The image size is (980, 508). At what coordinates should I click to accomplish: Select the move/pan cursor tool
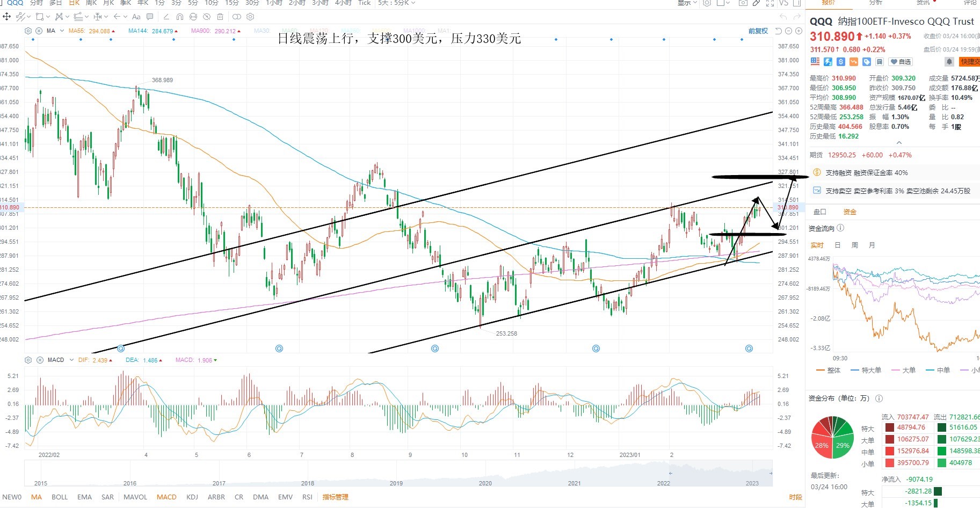pyautogui.click(x=7, y=17)
